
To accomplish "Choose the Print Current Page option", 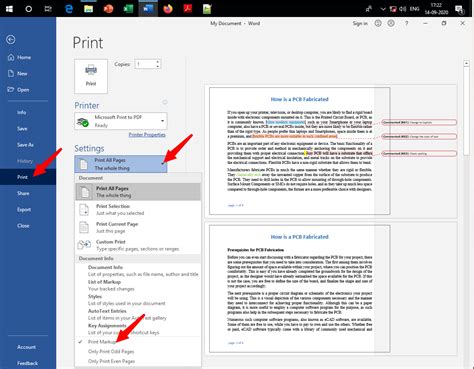I will 138,227.
